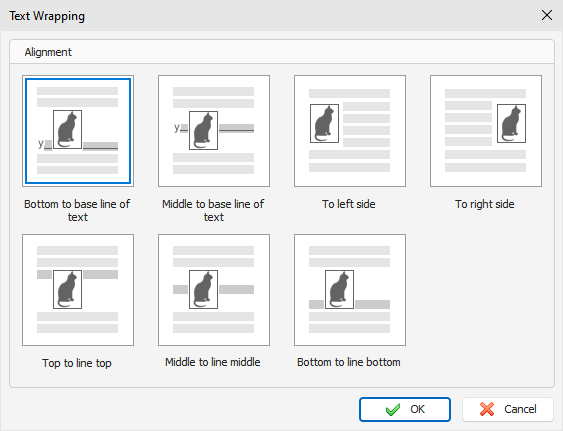Close the Text Wrapping dialog
The image size is (563, 431).
tap(547, 15)
